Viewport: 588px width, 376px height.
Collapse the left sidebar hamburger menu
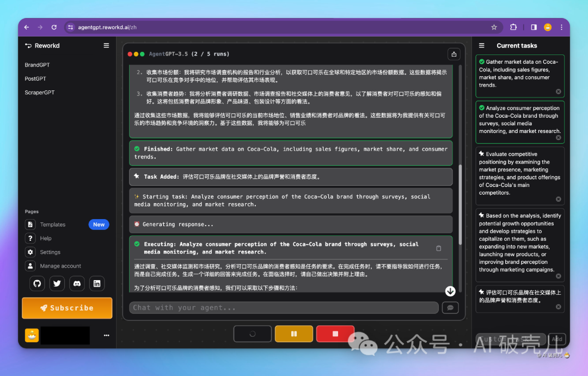coord(106,46)
